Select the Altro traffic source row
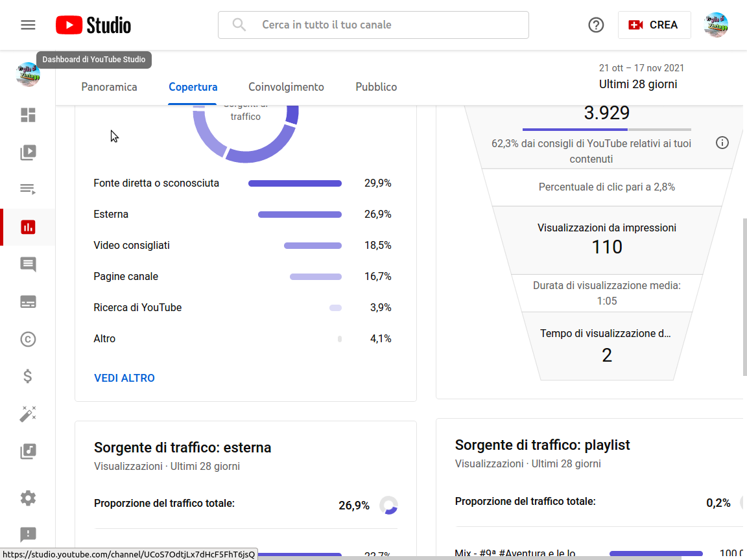 [243, 338]
